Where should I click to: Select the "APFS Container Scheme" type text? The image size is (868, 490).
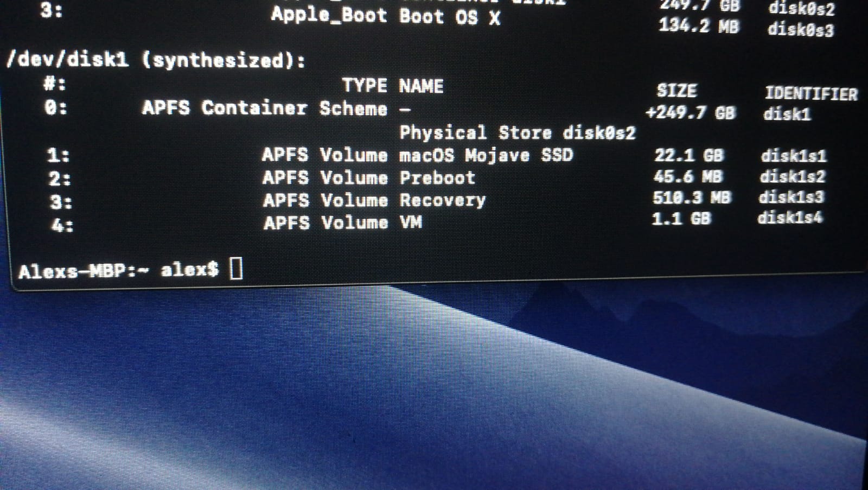[x=265, y=108]
